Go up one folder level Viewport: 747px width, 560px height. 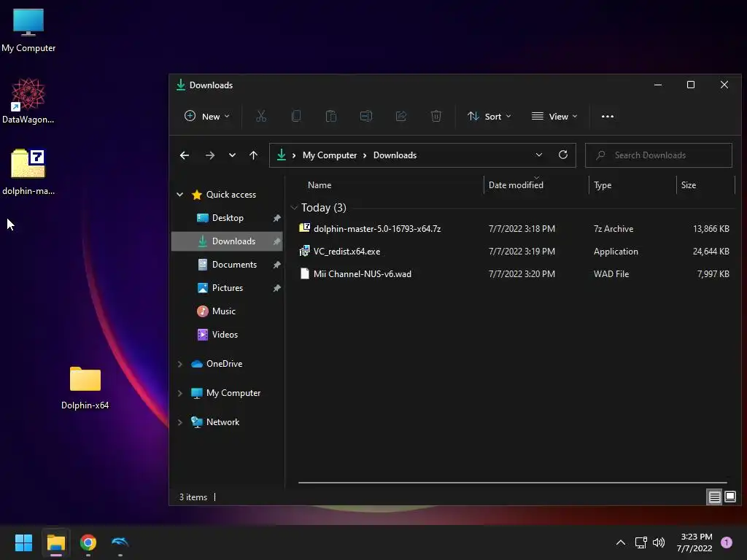pos(253,155)
